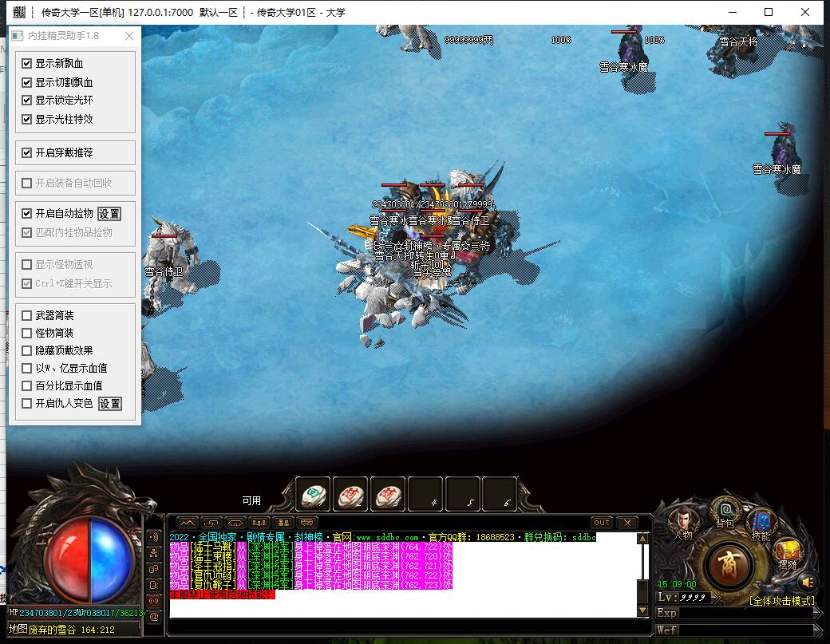Screen dimensions: 830x644
Task: Click the [全体攻击模式] attack mode label
Action: (x=782, y=601)
